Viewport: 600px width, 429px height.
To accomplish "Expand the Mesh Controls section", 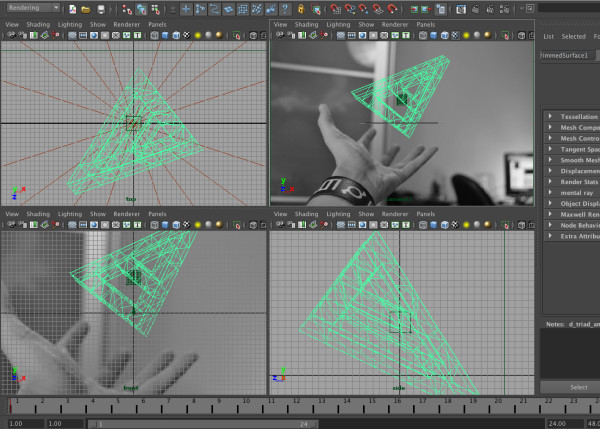I will (x=572, y=138).
